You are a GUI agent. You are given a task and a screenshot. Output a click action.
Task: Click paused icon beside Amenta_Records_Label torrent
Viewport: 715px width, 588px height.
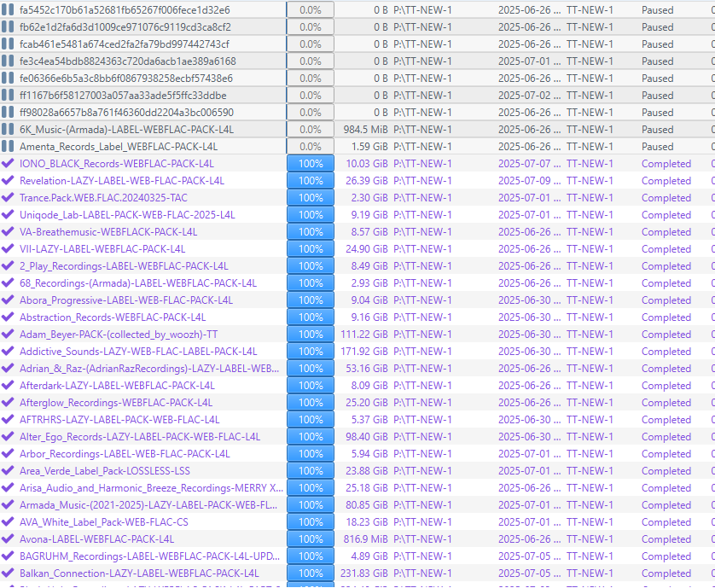[8, 147]
